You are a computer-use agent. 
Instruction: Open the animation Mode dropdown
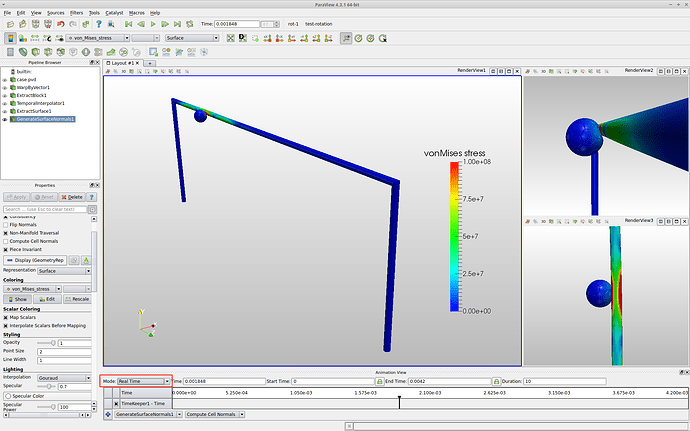[144, 381]
